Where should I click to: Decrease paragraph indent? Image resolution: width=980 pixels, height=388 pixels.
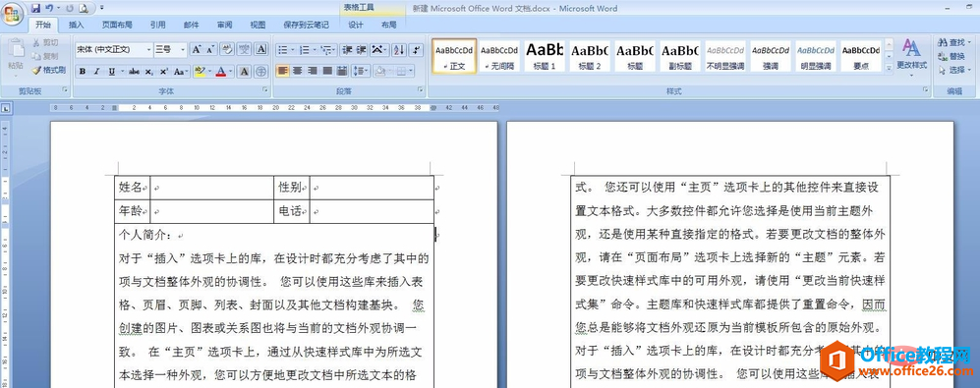pyautogui.click(x=347, y=49)
